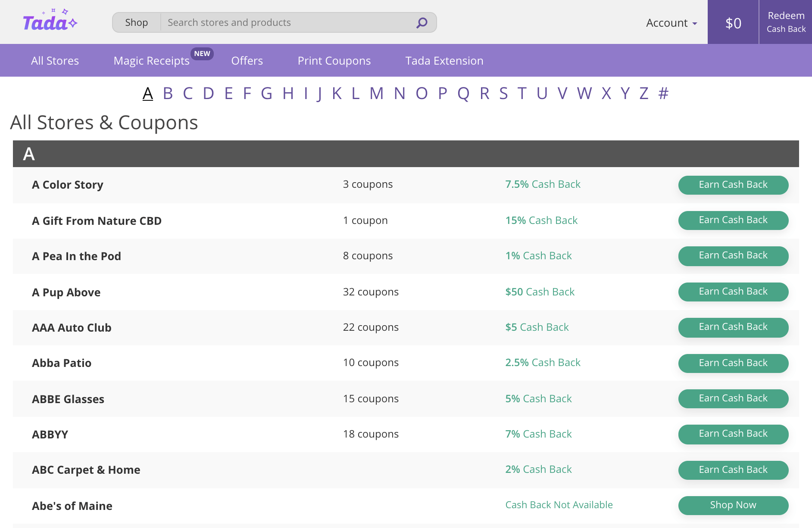Earn Cash Back at A Gift From Nature CBD
812x528 pixels.
click(733, 220)
